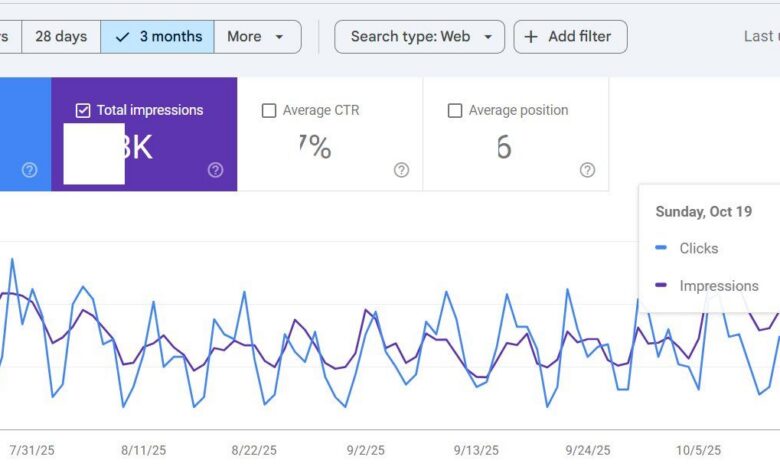Image resolution: width=780 pixels, height=470 pixels.
Task: Open help icon on Average CTR card
Action: [401, 170]
